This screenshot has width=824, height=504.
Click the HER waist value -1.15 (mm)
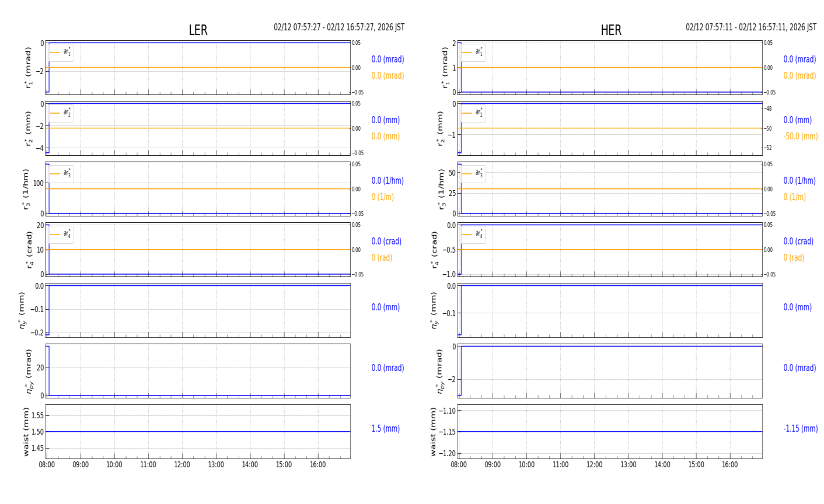(x=801, y=429)
